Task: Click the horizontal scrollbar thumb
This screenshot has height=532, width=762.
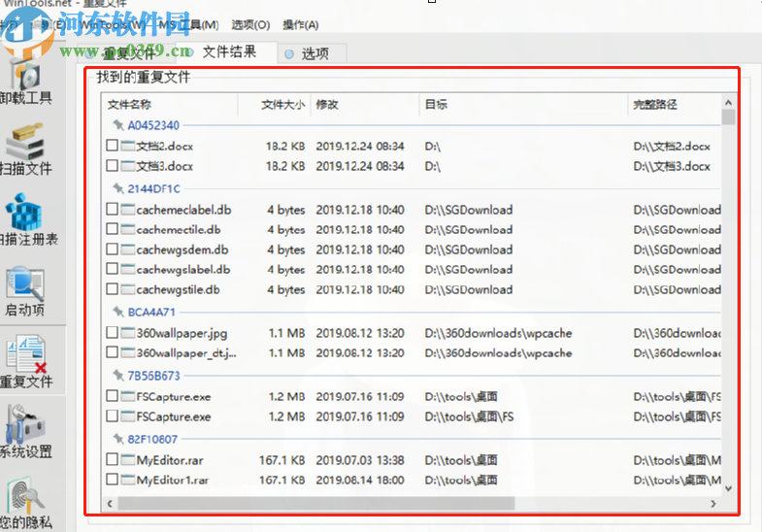Action: [315, 504]
